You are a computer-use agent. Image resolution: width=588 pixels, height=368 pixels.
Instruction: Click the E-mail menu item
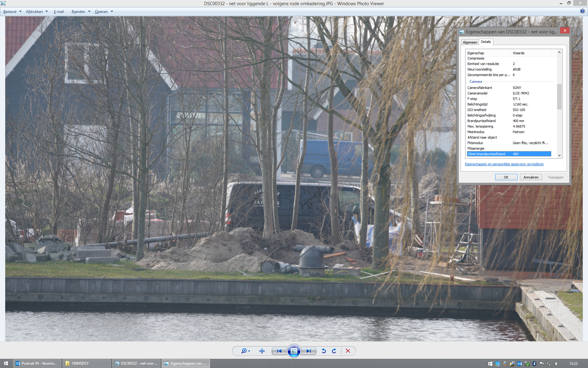[x=59, y=12]
